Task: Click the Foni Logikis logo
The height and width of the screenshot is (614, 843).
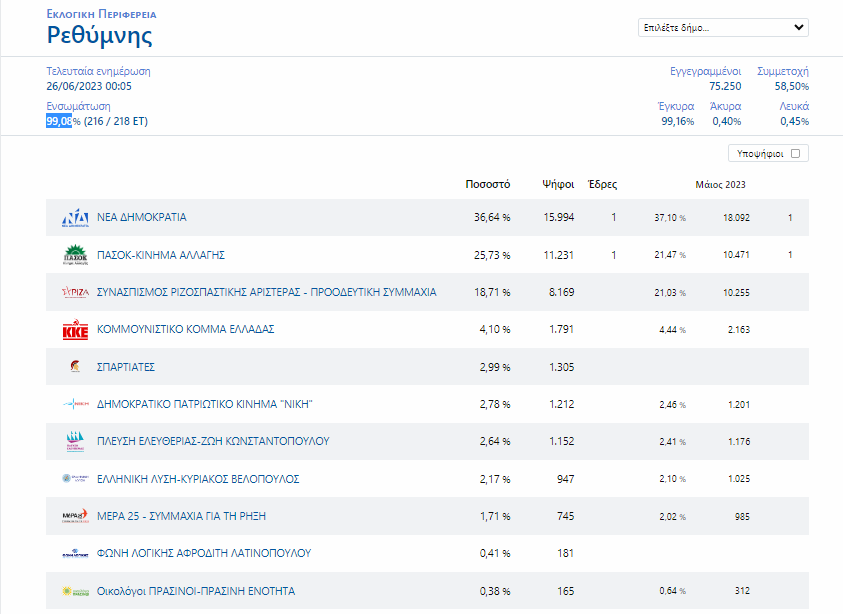Action: coord(75,553)
